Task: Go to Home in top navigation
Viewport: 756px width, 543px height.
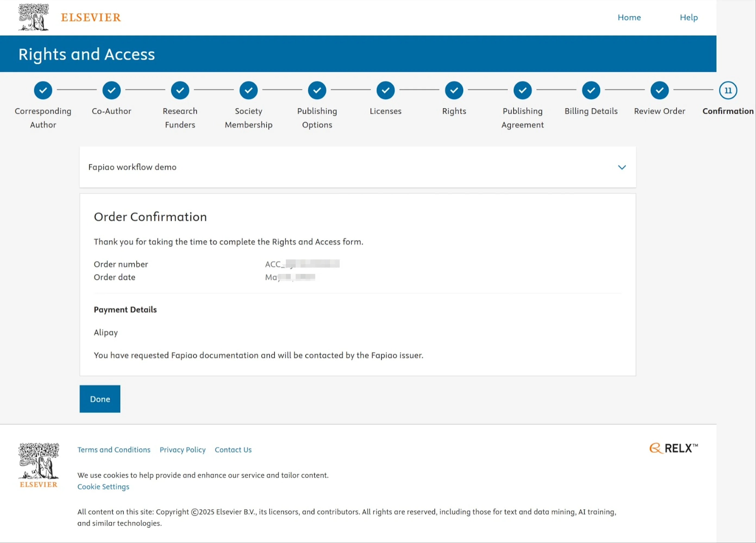Action: 629,17
